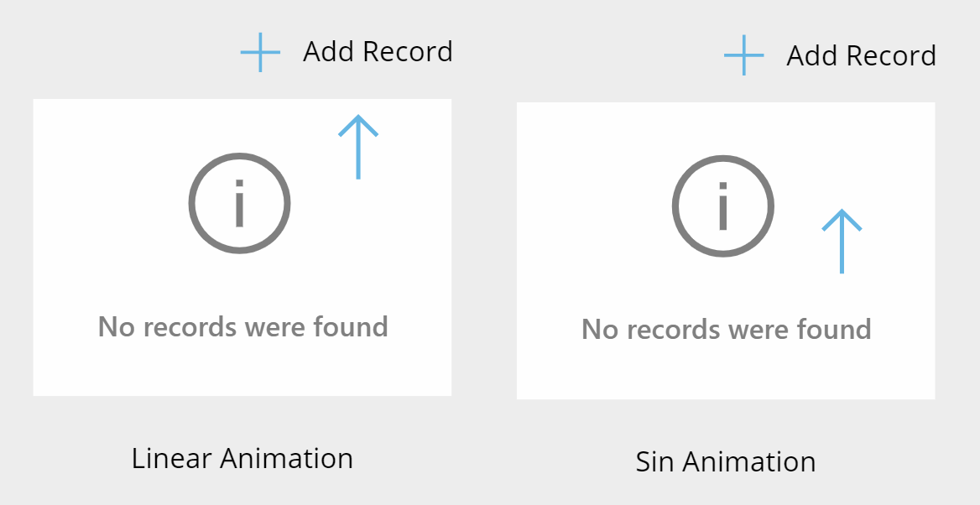This screenshot has width=980, height=505.
Task: Click the info circle icon in Sin Animation panel
Action: coord(723,206)
